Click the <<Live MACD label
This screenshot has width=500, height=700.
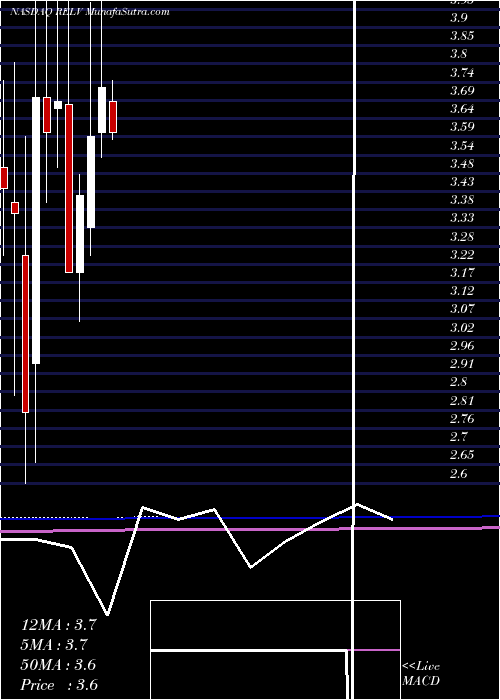click(x=421, y=674)
